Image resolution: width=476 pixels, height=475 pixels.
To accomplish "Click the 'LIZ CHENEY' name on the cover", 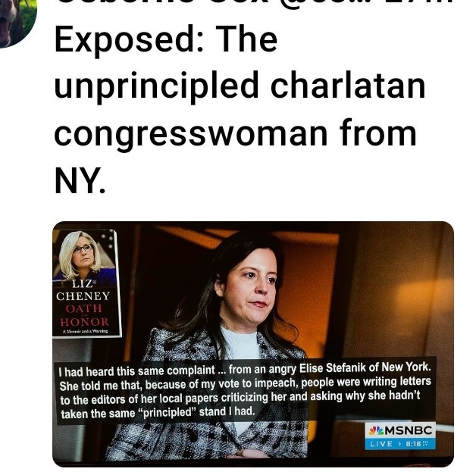I will click(83, 289).
